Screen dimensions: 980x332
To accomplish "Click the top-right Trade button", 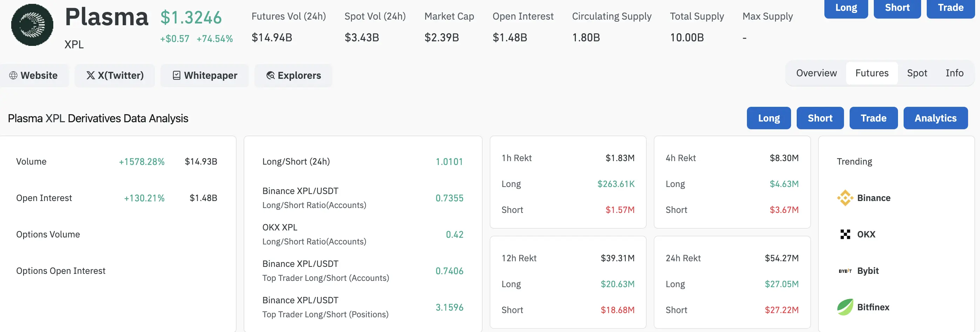I will coord(950,8).
